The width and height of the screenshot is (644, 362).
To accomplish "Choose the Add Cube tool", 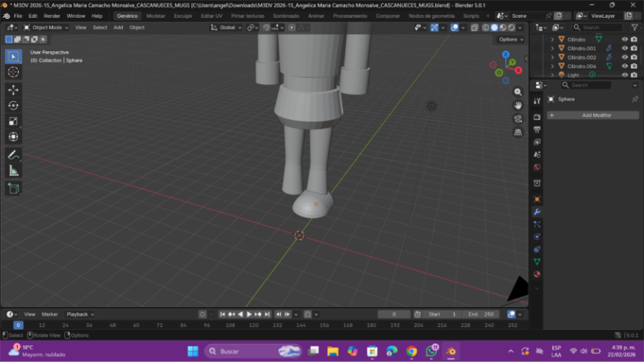I will pyautogui.click(x=13, y=188).
